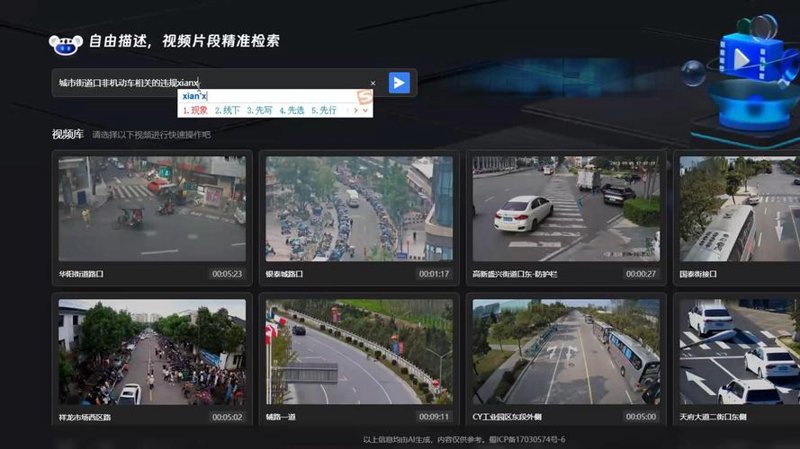Open the 00:05:02 crowded market road video

tap(152, 352)
